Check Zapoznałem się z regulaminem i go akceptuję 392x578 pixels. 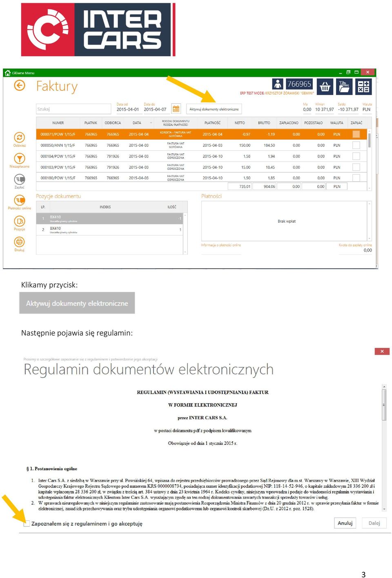pyautogui.click(x=27, y=524)
